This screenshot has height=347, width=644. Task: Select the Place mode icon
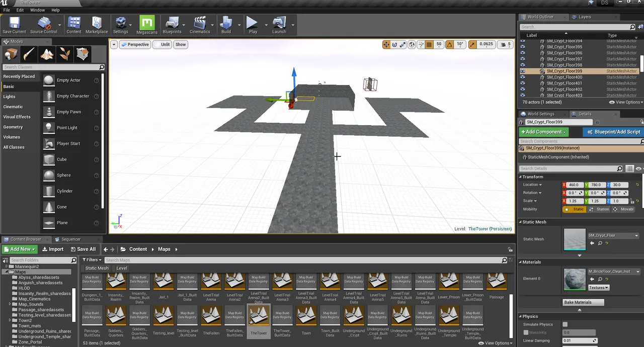point(11,54)
